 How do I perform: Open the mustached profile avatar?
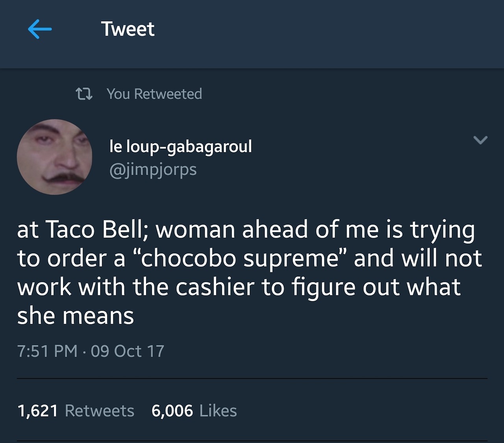pos(54,157)
